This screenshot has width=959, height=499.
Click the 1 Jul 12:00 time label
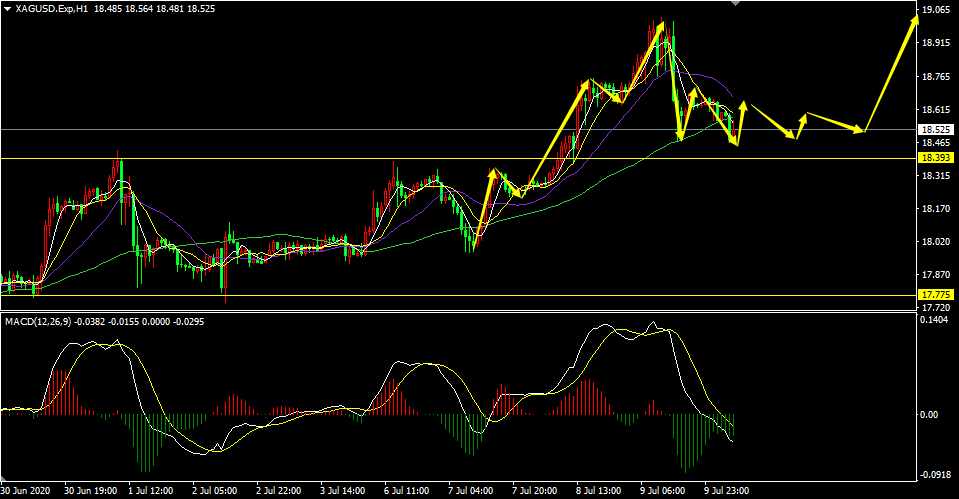[x=150, y=490]
